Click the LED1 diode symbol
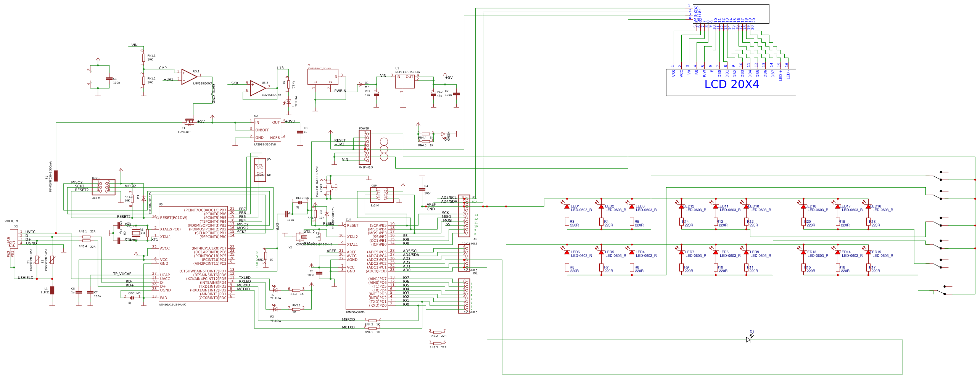 567,206
